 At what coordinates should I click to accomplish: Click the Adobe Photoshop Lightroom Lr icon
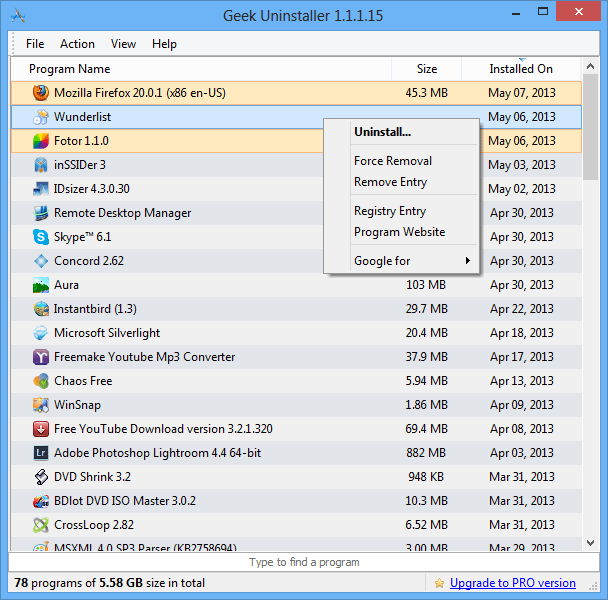click(41, 453)
